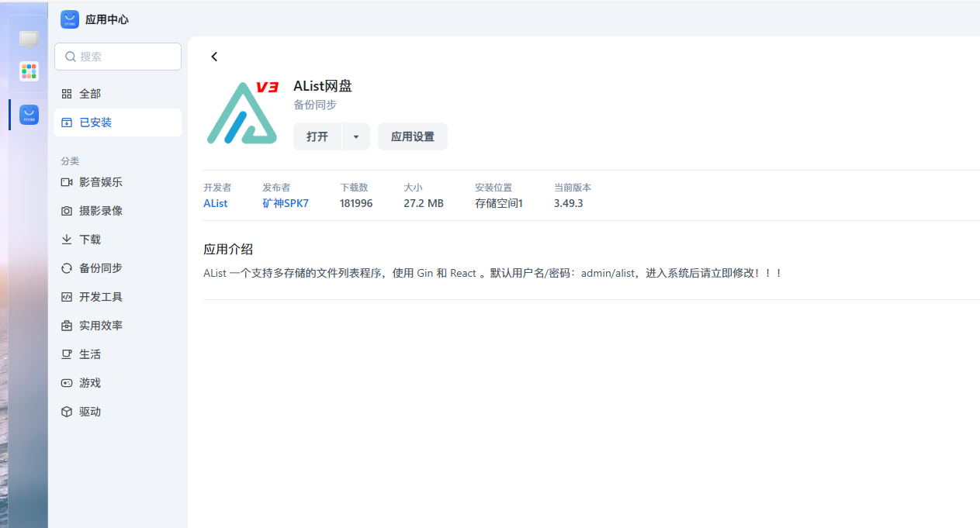Image resolution: width=980 pixels, height=528 pixels.
Task: Click the version number 3.49.3
Action: click(x=569, y=203)
